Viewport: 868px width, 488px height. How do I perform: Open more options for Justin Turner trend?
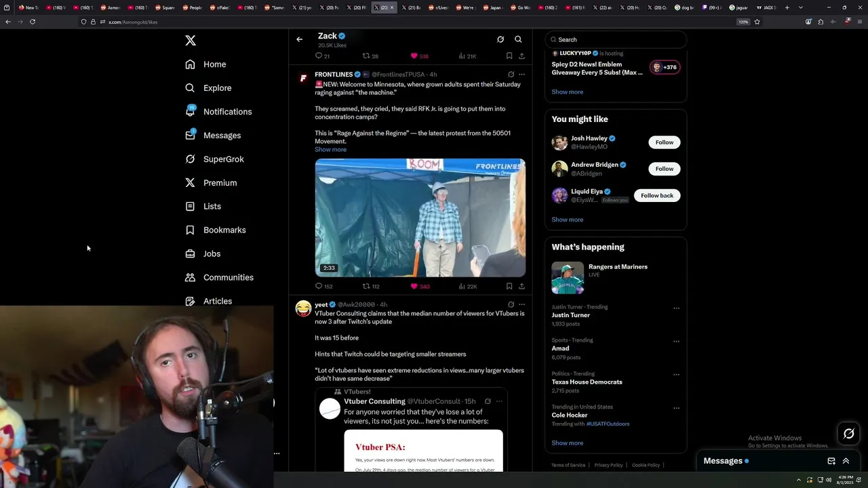[x=676, y=308]
